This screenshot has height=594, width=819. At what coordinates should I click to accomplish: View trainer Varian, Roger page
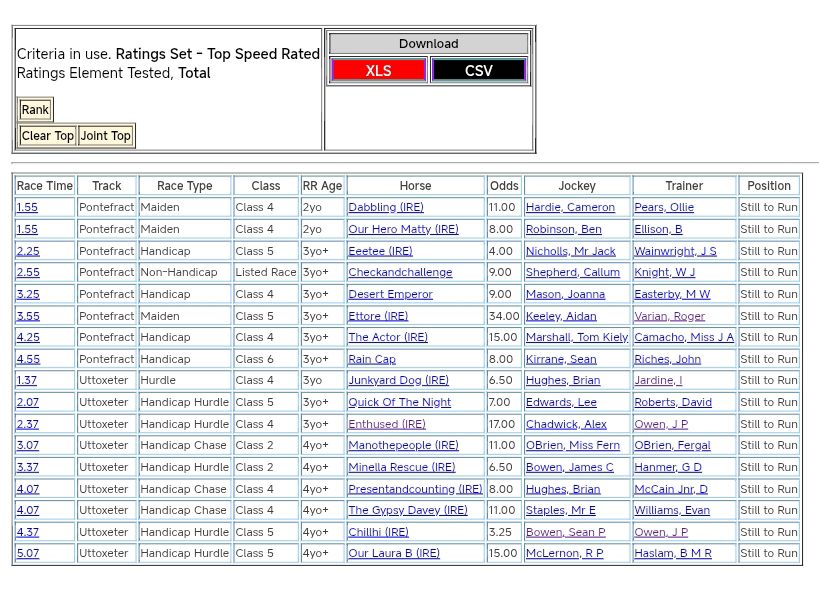[x=669, y=316]
